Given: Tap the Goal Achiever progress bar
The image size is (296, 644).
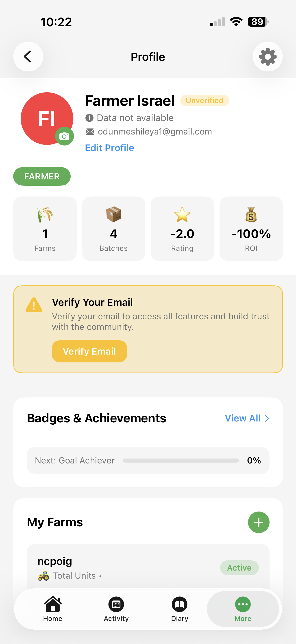Looking at the screenshot, I should point(181,461).
